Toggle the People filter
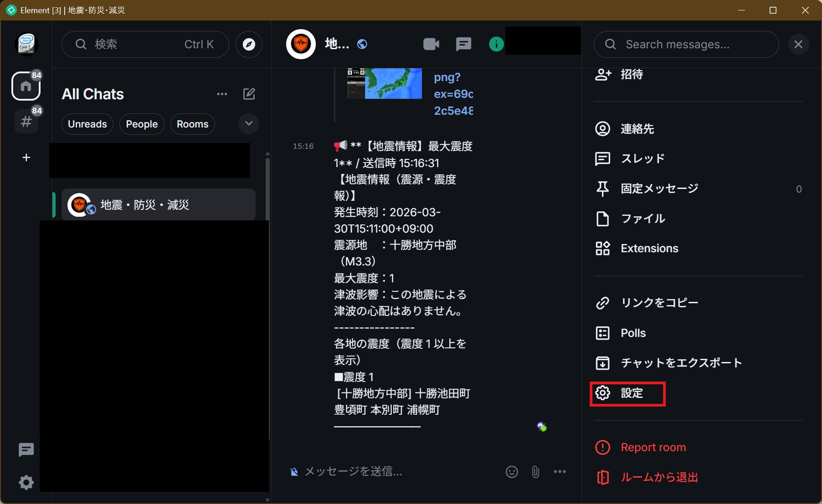822x504 pixels. tap(141, 124)
